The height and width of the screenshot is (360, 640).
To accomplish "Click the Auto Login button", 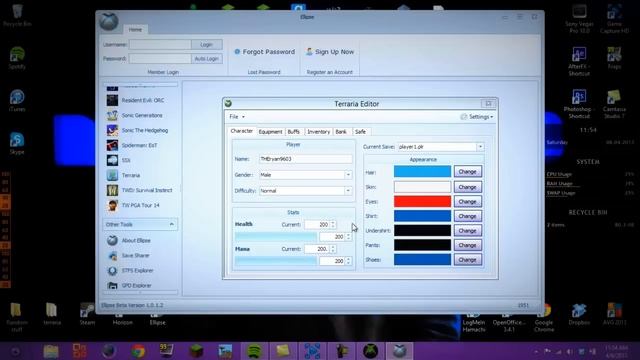I will point(207,59).
